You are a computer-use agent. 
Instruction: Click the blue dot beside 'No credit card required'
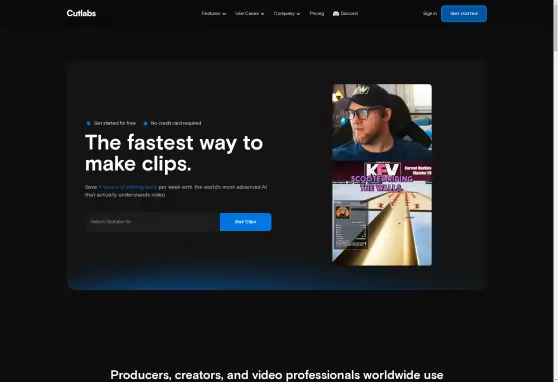pos(145,123)
